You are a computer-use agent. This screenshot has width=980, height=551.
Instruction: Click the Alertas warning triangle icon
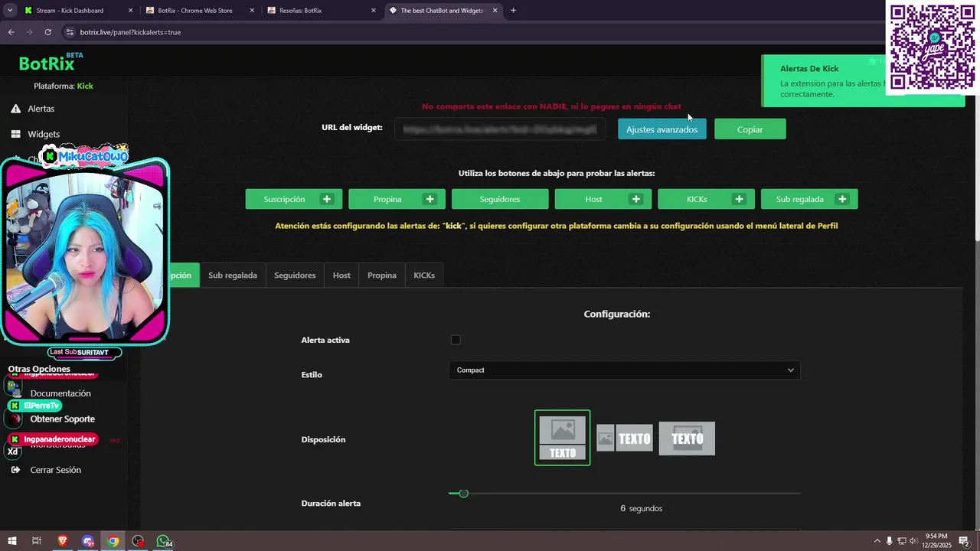click(15, 109)
